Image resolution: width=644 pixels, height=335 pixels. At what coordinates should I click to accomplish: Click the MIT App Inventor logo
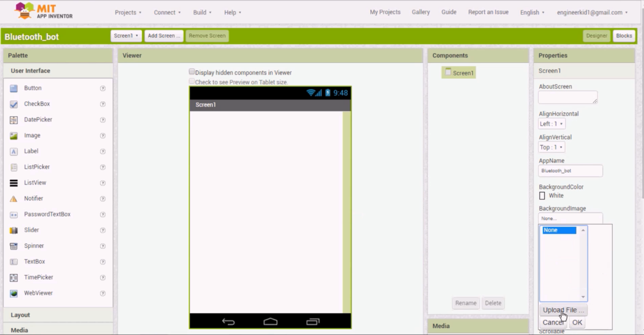[x=44, y=11]
